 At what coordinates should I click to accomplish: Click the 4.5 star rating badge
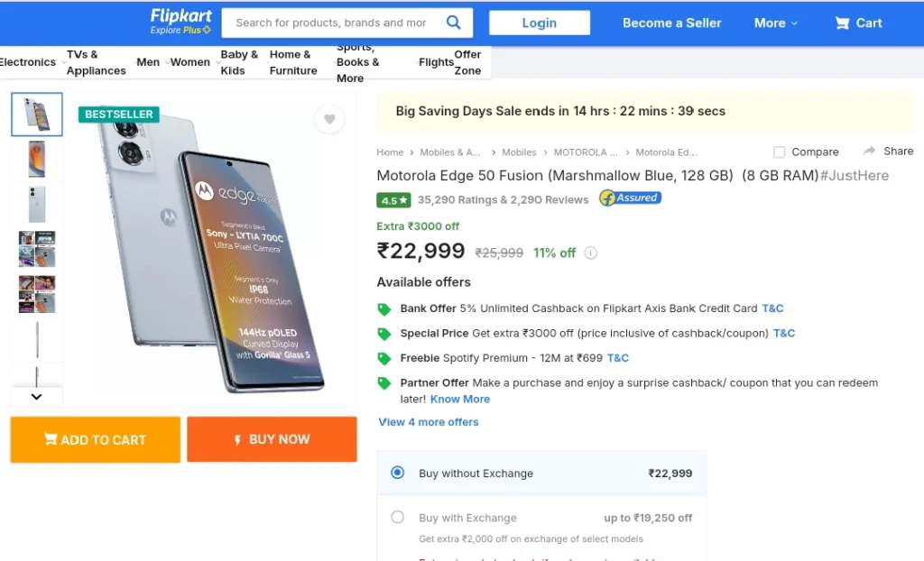tap(393, 200)
